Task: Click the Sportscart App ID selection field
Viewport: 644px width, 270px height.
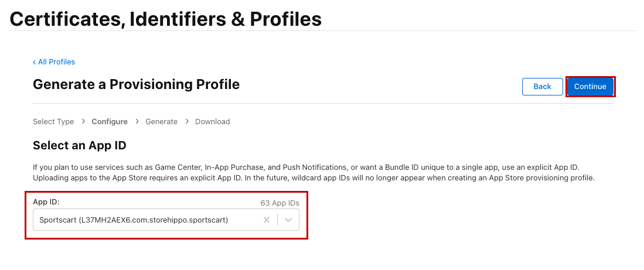Action: pyautogui.click(x=141, y=220)
